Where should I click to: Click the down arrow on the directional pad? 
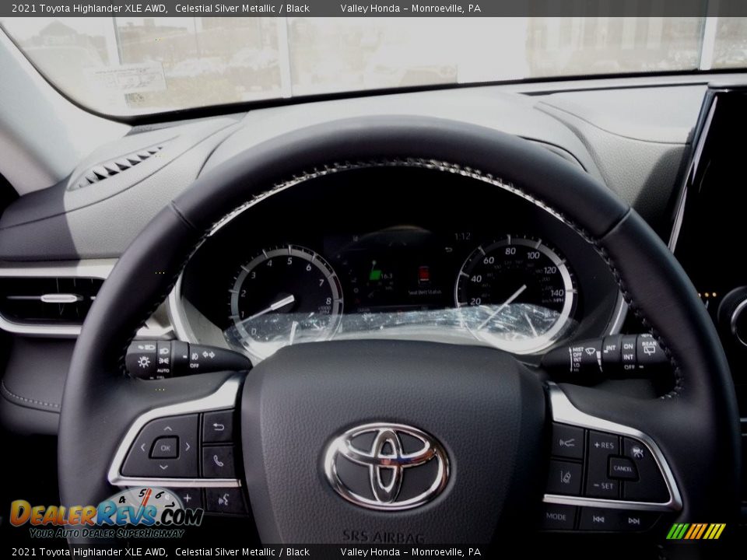pos(163,466)
